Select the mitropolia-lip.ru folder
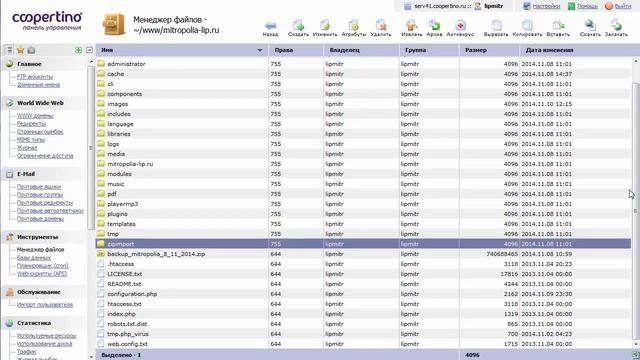Screen dimensions: 640x360 click(x=363, y=164)
